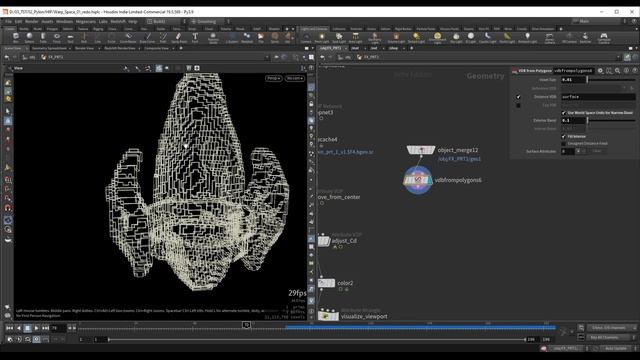Toggle Unsigned Distance Field checkbox
Screen dimensions: 640x360
point(564,144)
